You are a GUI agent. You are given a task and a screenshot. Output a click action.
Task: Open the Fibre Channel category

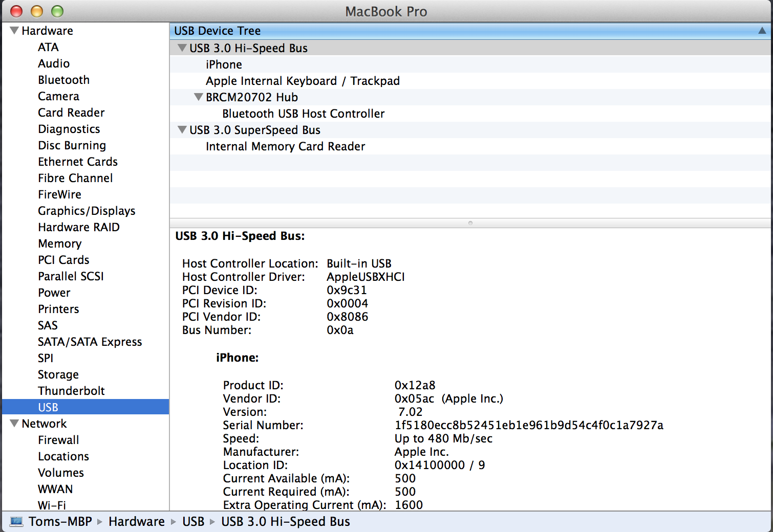coord(76,178)
